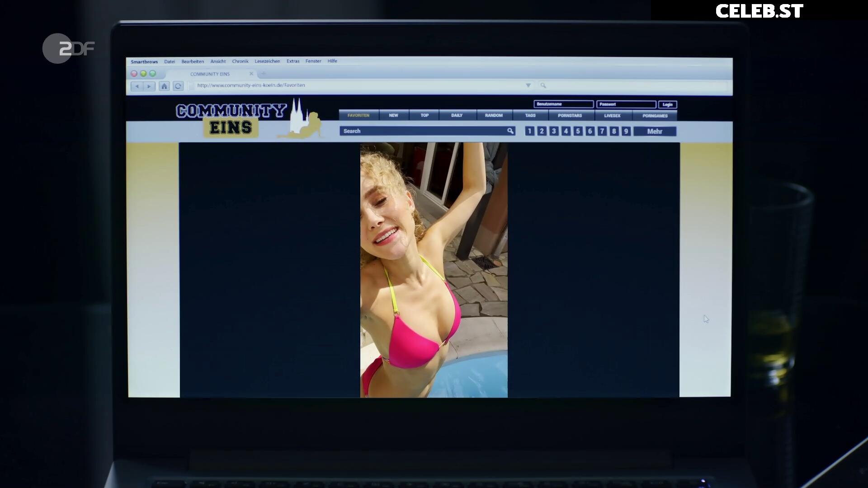Open the Ansicht menu

tap(218, 61)
